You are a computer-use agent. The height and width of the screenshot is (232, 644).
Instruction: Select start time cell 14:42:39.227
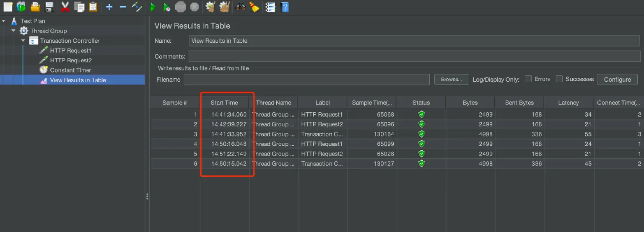point(224,124)
